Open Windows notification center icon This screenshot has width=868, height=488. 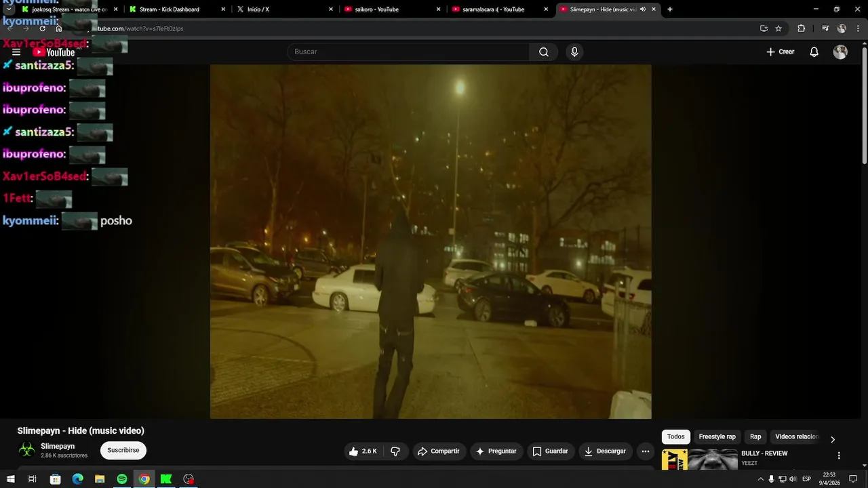853,479
